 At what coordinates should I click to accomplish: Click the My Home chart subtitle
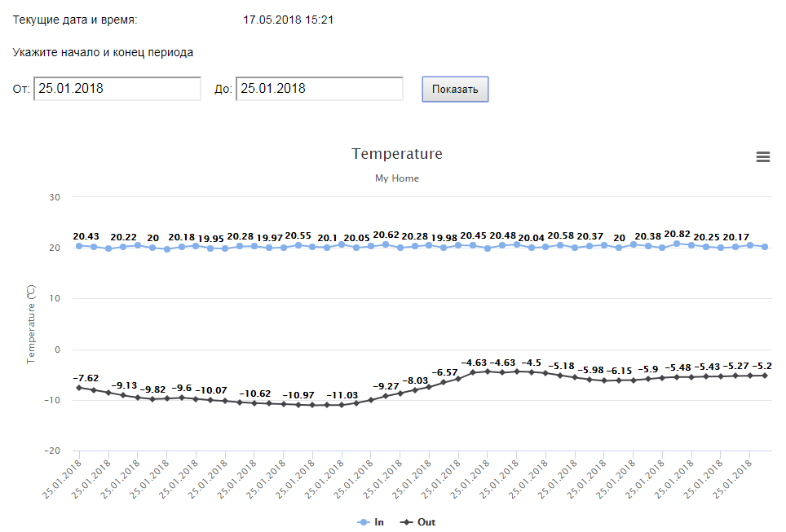pos(397,178)
